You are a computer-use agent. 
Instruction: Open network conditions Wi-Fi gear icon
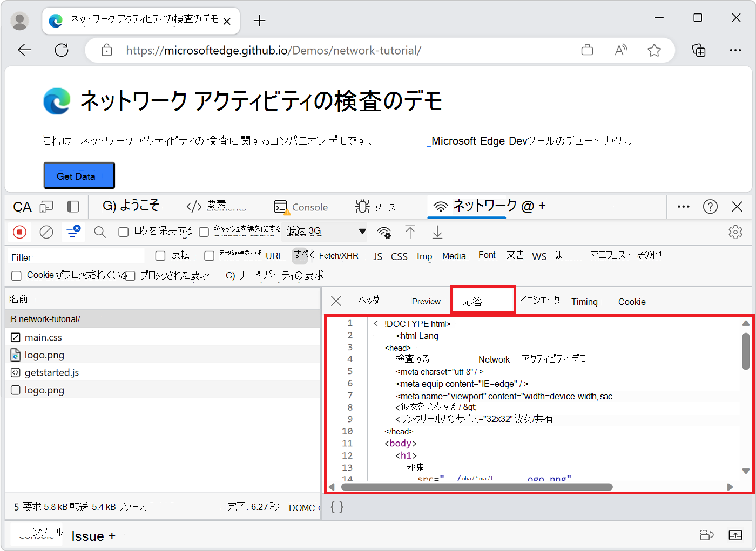pyautogui.click(x=384, y=233)
